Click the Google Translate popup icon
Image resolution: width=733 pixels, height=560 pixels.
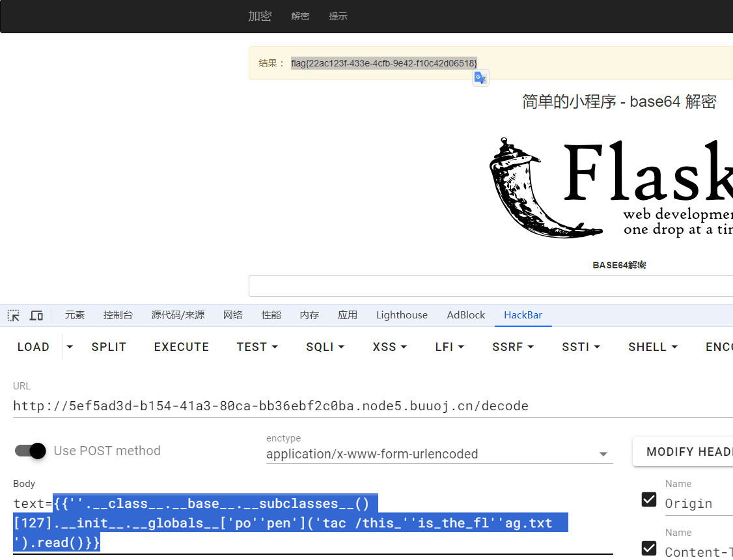[480, 78]
